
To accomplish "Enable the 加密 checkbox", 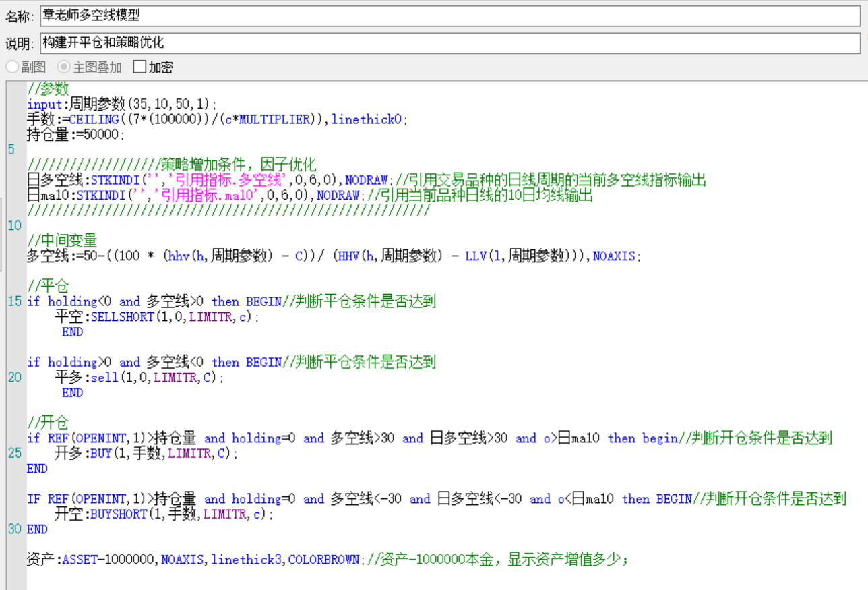I will 139,67.
